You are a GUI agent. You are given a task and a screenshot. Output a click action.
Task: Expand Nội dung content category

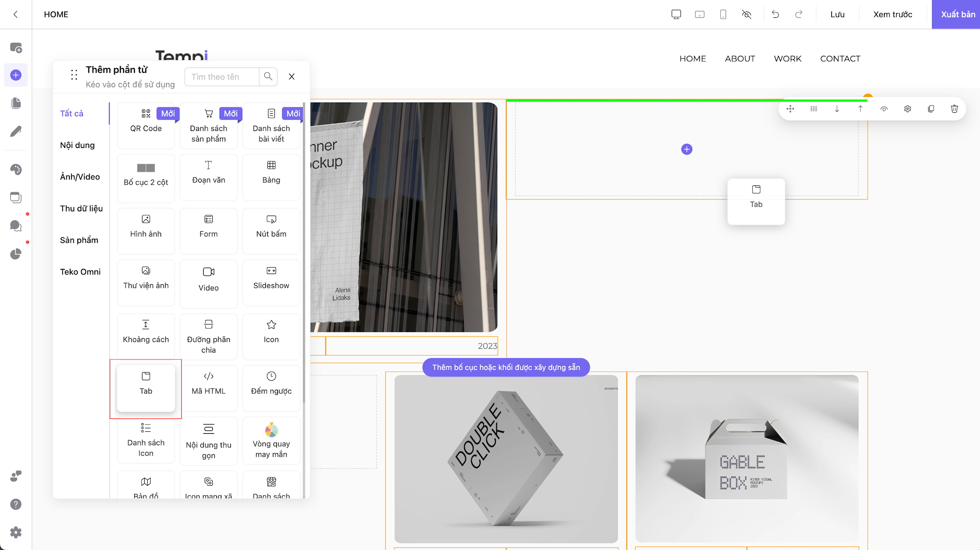tap(77, 145)
